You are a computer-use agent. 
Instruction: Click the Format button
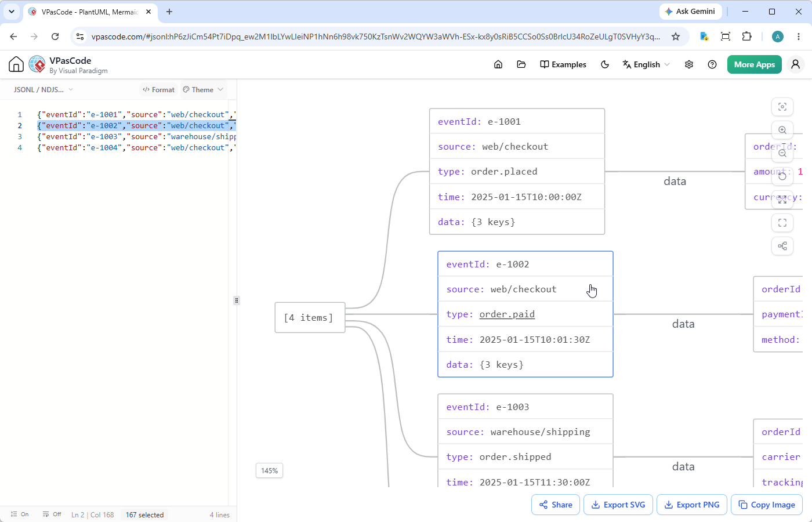coord(158,89)
